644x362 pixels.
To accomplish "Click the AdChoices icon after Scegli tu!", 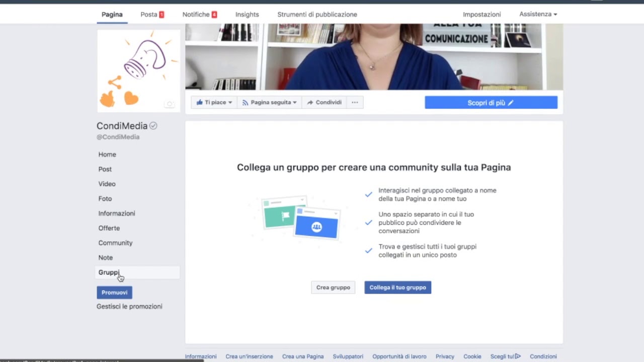I will [518, 356].
